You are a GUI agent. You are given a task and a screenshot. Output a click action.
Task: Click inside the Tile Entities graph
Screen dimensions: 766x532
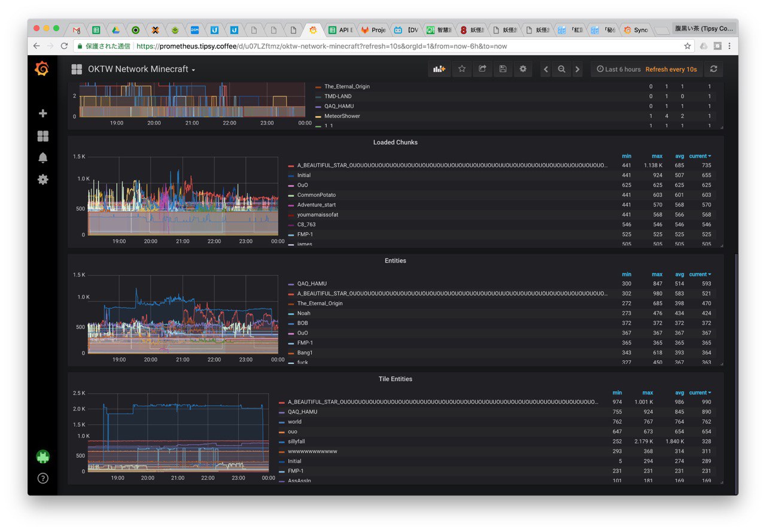[x=178, y=433]
